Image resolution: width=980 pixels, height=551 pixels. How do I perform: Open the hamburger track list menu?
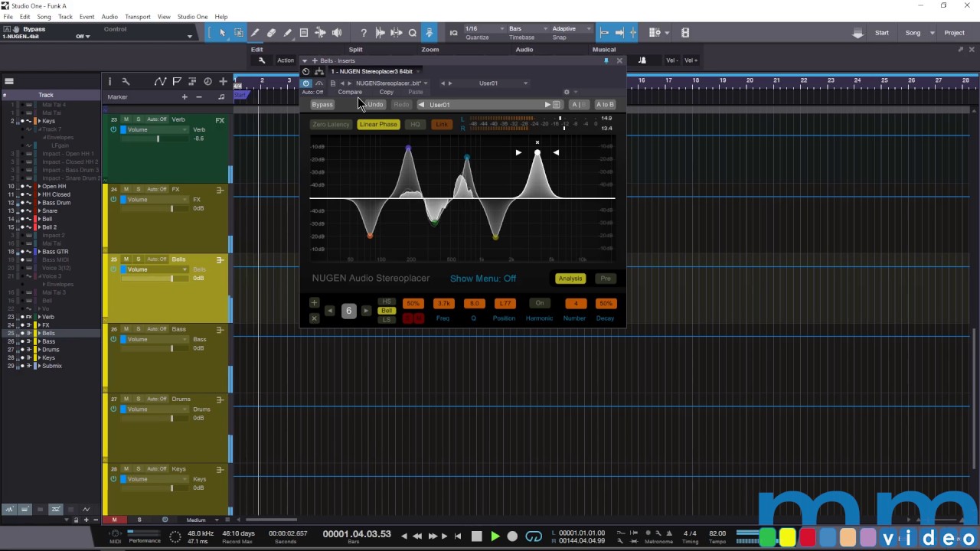pos(9,81)
